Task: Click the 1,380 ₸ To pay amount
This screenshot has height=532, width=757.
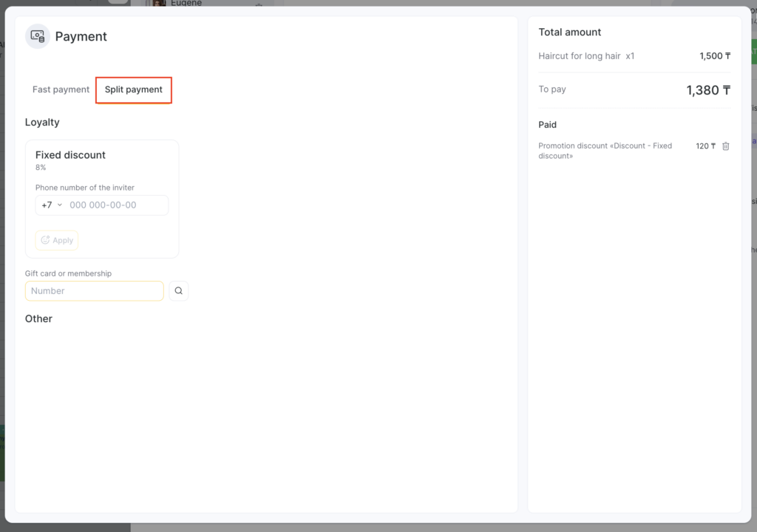Action: [707, 90]
